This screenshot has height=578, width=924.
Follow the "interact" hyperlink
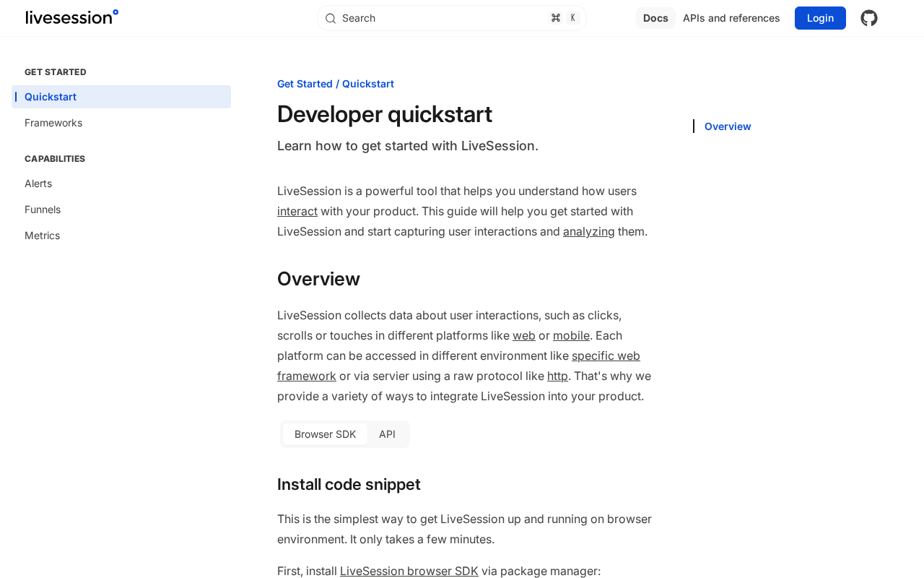click(x=297, y=211)
